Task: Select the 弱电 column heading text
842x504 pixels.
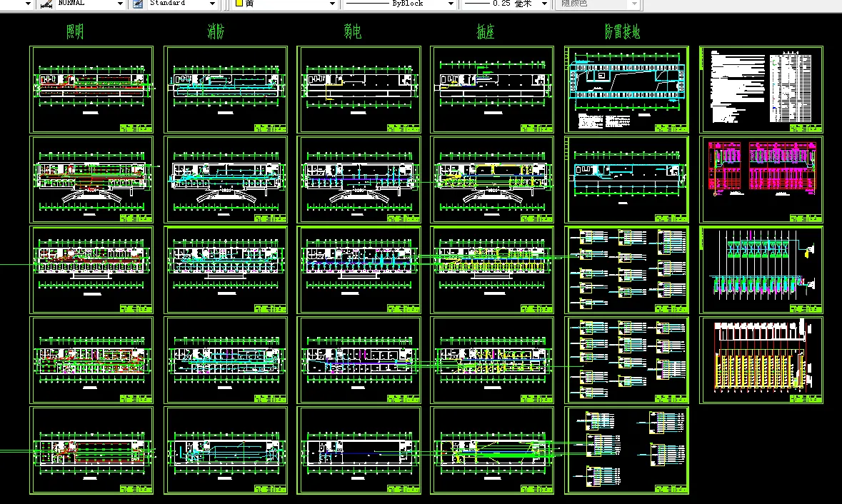Action: point(353,32)
